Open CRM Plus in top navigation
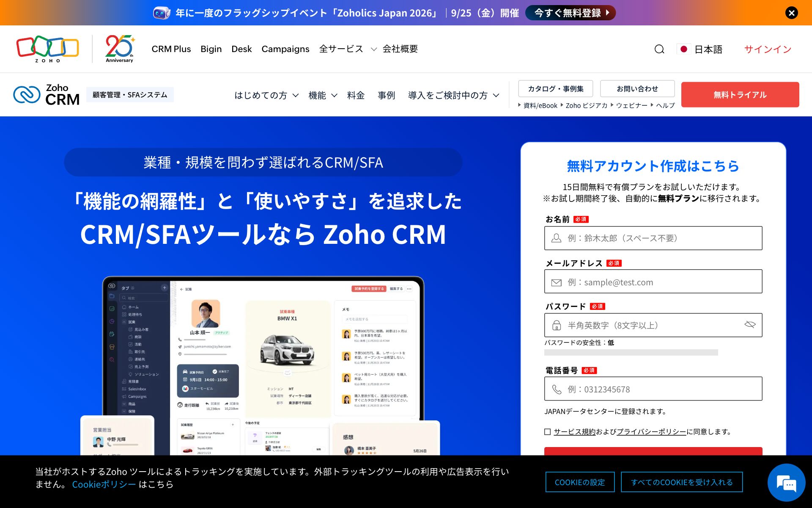 pyautogui.click(x=171, y=49)
